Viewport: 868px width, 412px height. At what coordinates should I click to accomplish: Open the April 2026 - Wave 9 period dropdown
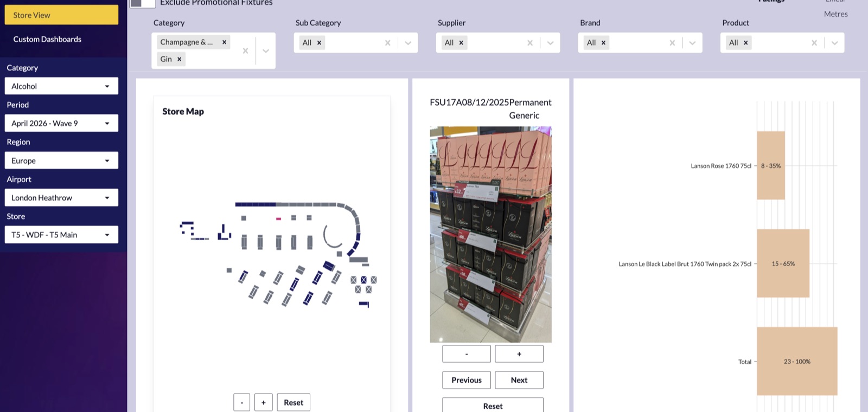(61, 123)
